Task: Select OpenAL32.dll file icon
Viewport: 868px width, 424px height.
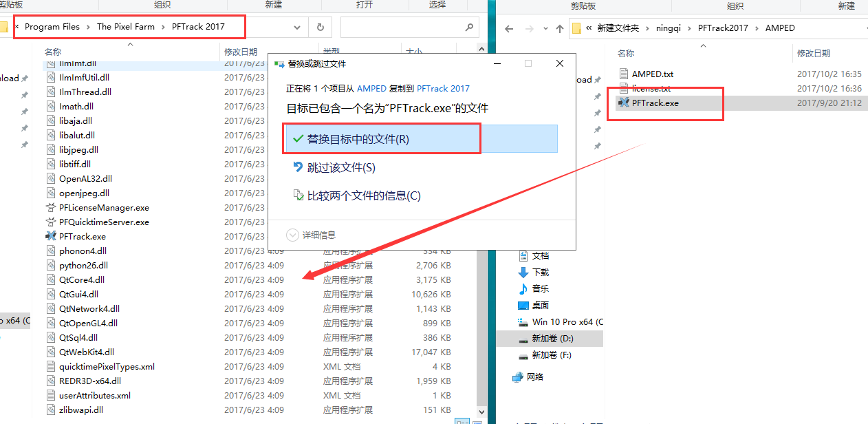Action: [51, 179]
